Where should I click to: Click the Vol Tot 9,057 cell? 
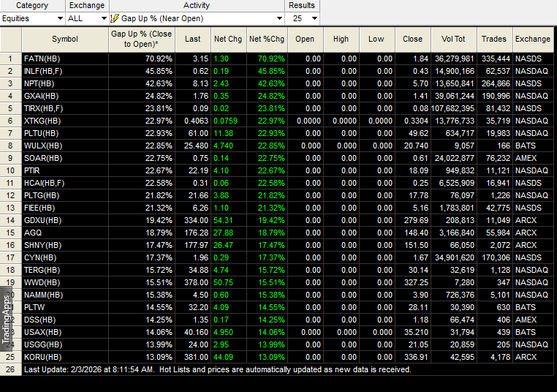pos(454,146)
